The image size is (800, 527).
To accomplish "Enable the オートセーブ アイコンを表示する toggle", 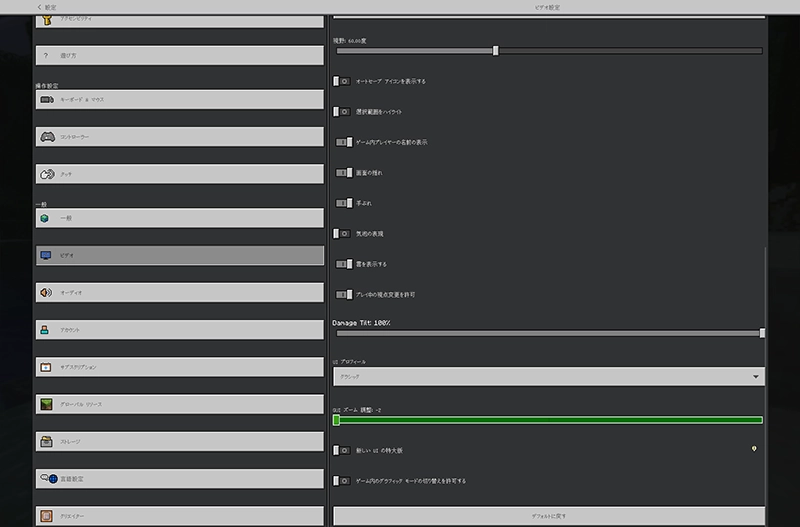I will click(x=342, y=81).
